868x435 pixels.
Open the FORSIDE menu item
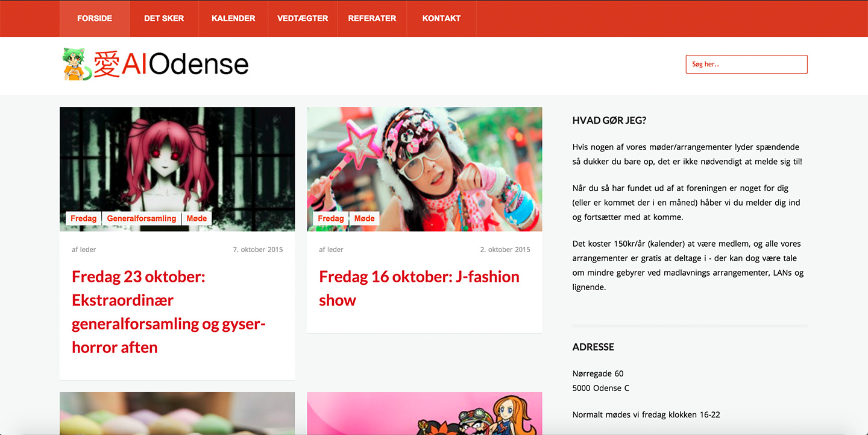pos(95,19)
